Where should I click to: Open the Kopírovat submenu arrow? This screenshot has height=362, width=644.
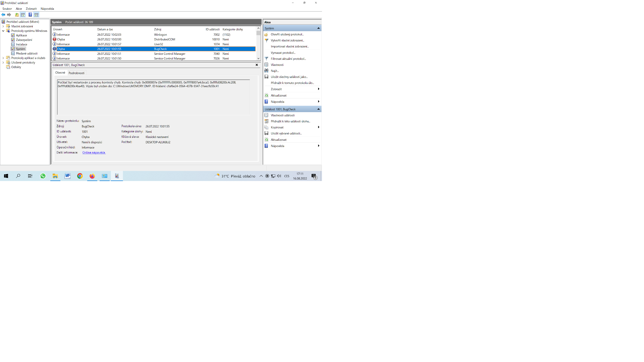point(318,127)
